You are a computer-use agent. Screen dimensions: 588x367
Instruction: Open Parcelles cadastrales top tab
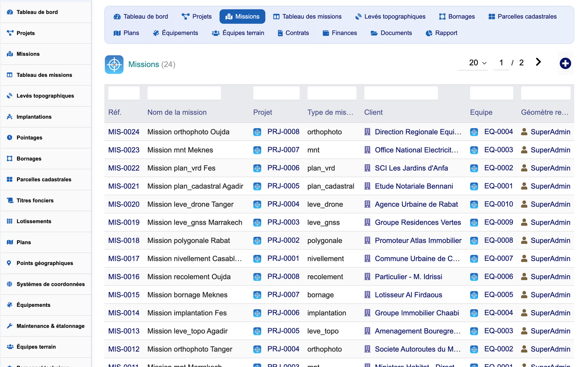tap(522, 17)
